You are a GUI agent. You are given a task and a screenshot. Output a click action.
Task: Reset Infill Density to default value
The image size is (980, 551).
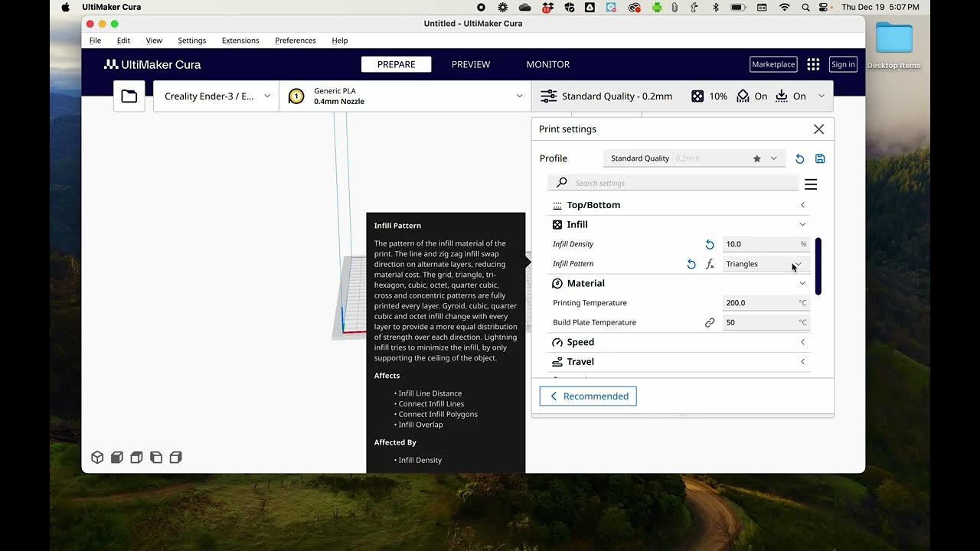pyautogui.click(x=710, y=244)
